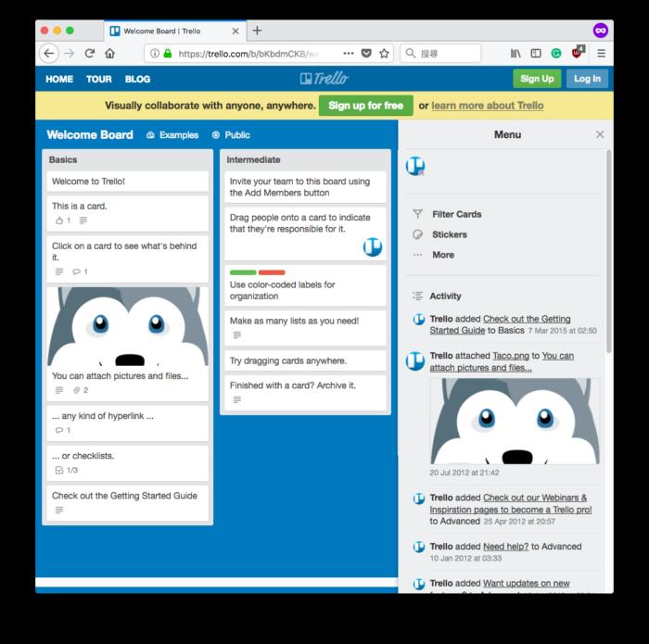Follow the Taco.png link in Activity

[510, 356]
